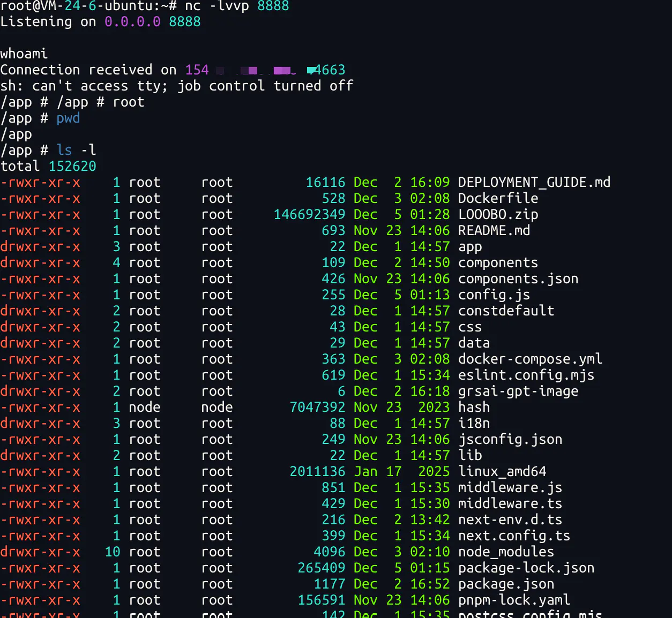Viewport: 672px width, 618px height.
Task: Select the package-lock.json filename
Action: [526, 568]
